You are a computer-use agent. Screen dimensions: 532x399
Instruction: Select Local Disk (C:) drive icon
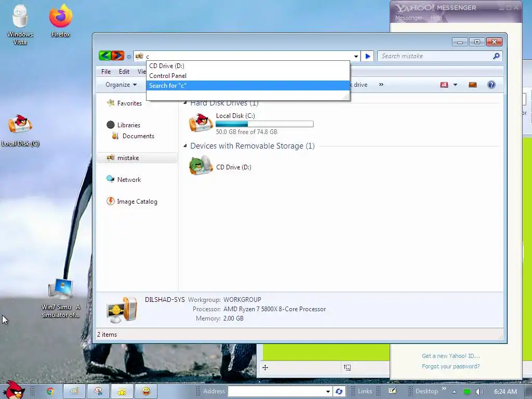pyautogui.click(x=201, y=123)
